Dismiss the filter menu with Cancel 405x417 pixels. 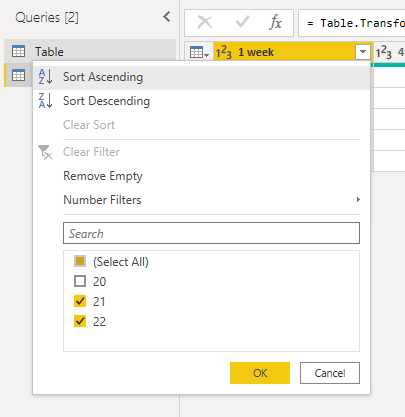point(330,373)
